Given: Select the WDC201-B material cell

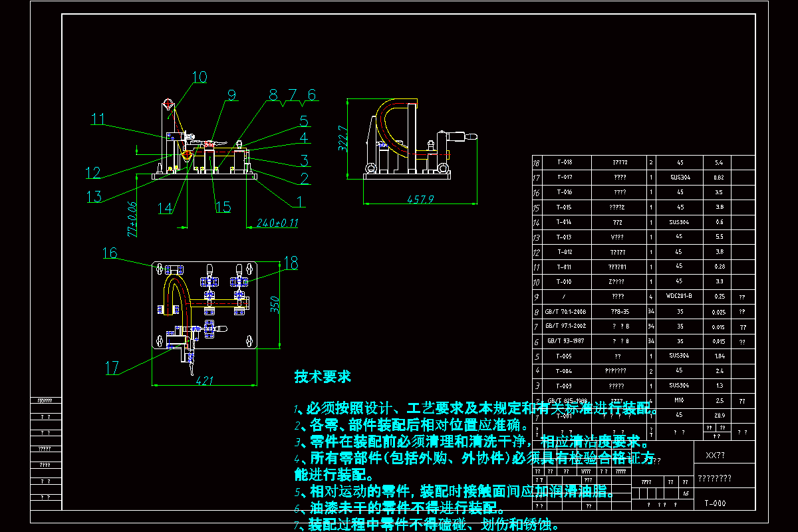Looking at the screenshot, I should click(x=680, y=296).
